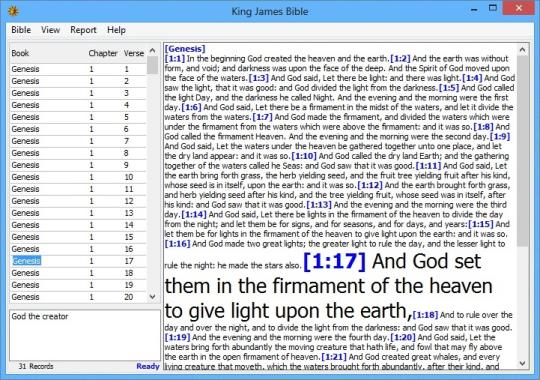Click the [1:5] verse marker
Screen dimensions: 540x380
[x=449, y=88]
